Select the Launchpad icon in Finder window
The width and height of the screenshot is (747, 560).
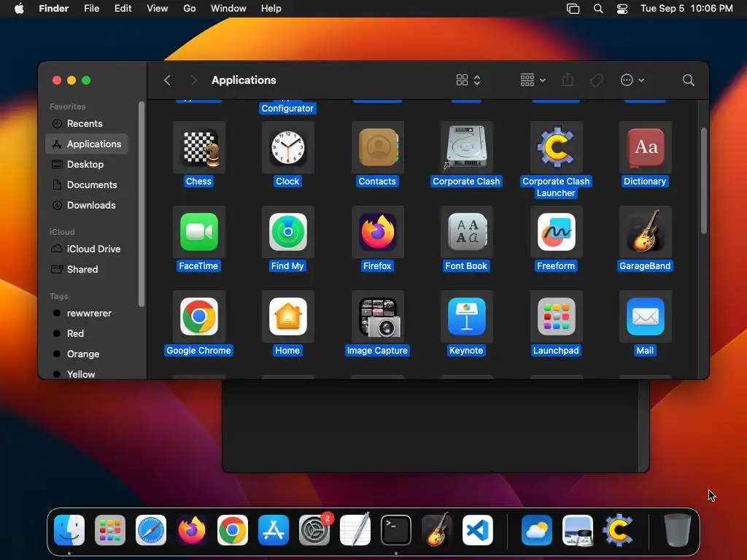click(x=556, y=316)
